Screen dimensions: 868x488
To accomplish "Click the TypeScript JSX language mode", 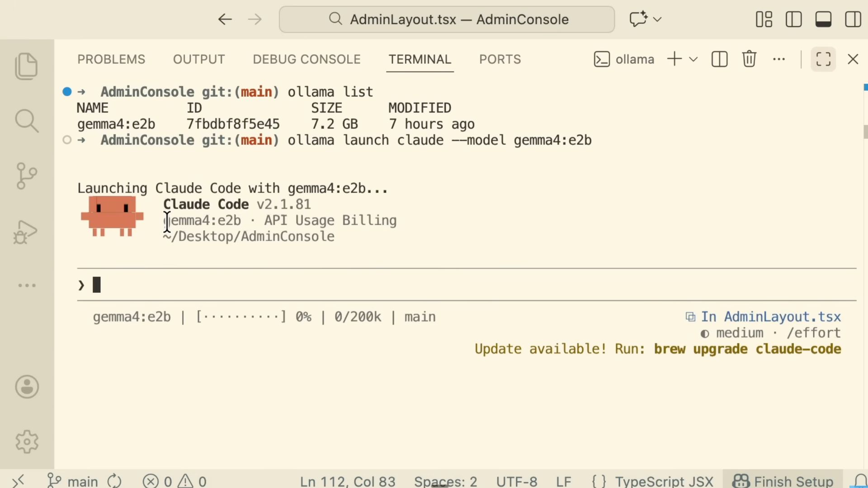I will point(664,481).
